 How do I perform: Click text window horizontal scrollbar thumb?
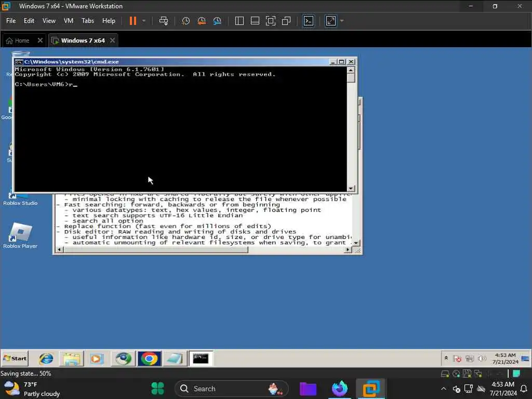pos(156,250)
